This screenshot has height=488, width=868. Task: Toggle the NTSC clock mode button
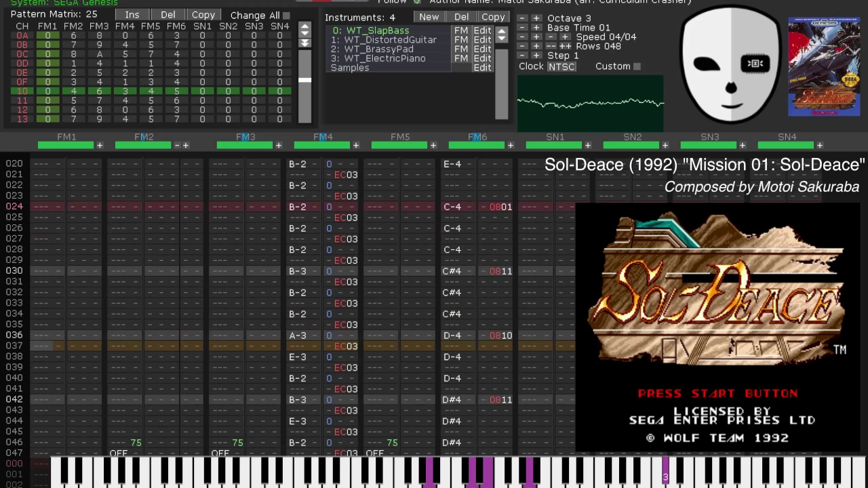click(x=561, y=66)
